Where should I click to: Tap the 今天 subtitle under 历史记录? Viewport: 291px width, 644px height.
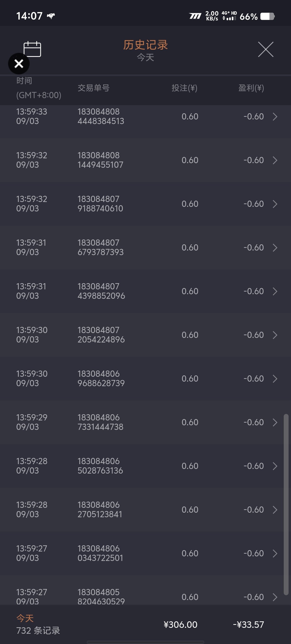145,57
